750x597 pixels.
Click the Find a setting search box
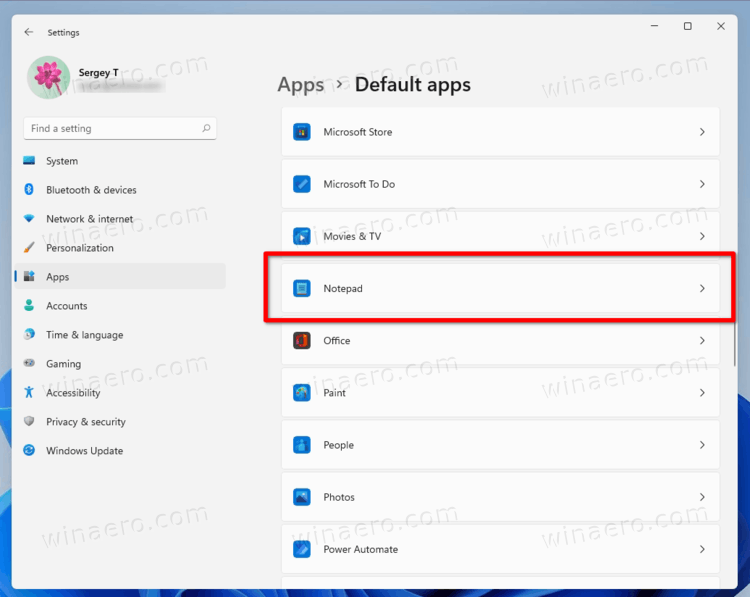click(x=120, y=128)
